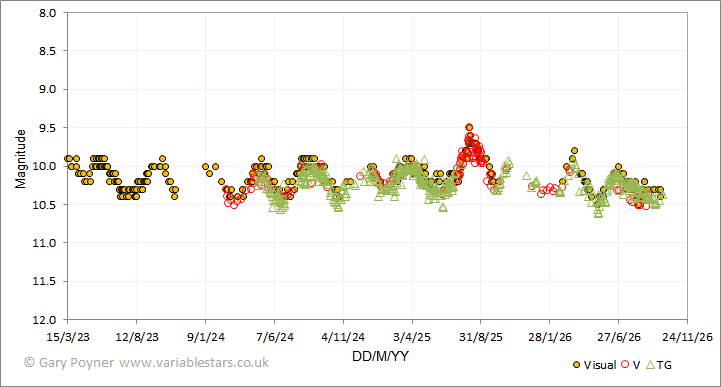Click the brightest data point near magnitude 9.5

click(469, 127)
